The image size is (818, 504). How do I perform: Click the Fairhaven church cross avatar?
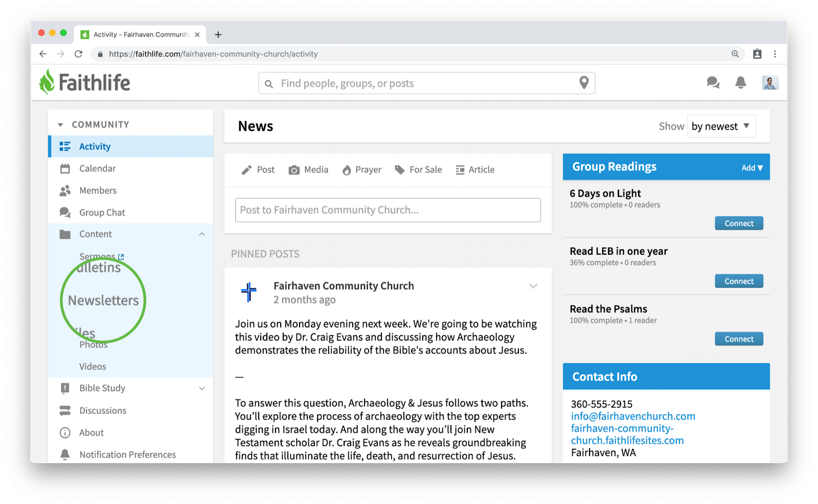(x=249, y=292)
